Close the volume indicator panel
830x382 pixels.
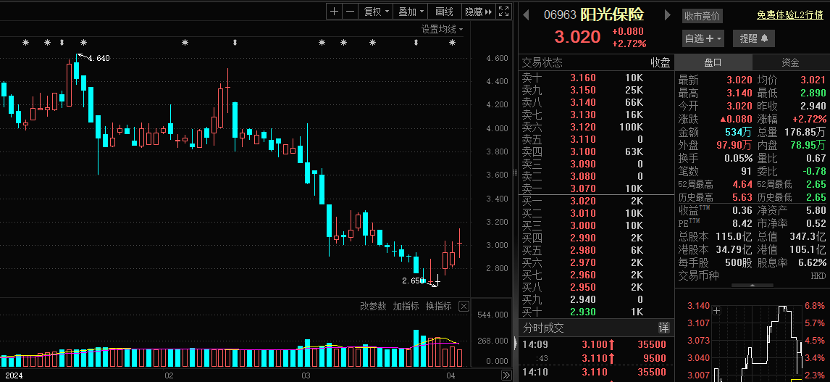463,306
